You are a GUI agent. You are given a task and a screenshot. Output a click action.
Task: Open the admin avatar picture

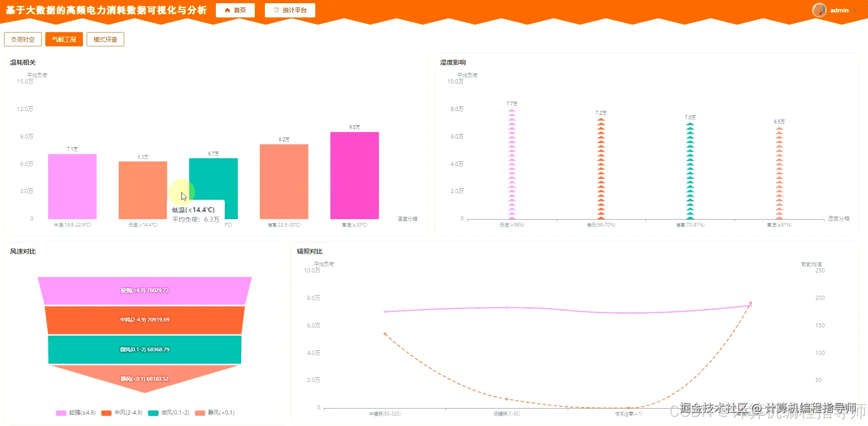tap(819, 10)
